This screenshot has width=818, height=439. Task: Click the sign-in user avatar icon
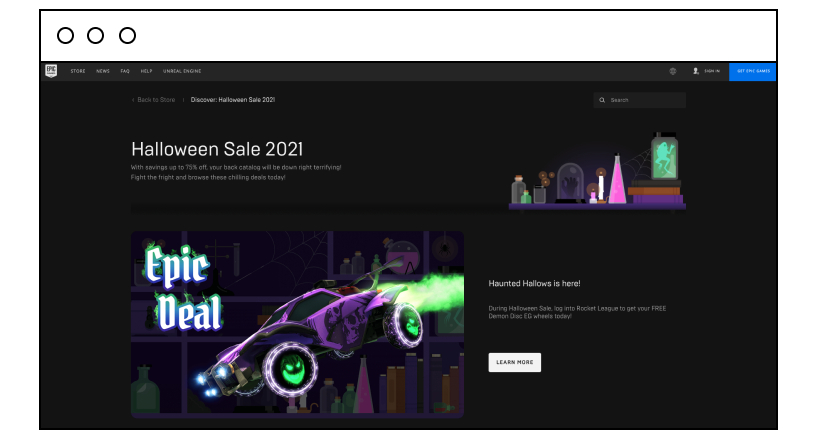click(x=695, y=71)
